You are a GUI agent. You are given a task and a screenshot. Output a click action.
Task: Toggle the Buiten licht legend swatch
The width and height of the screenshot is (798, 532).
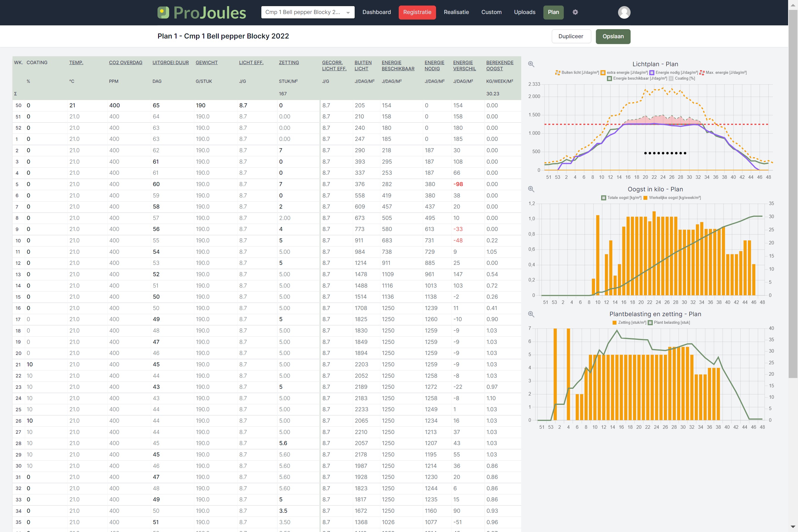[x=557, y=73]
